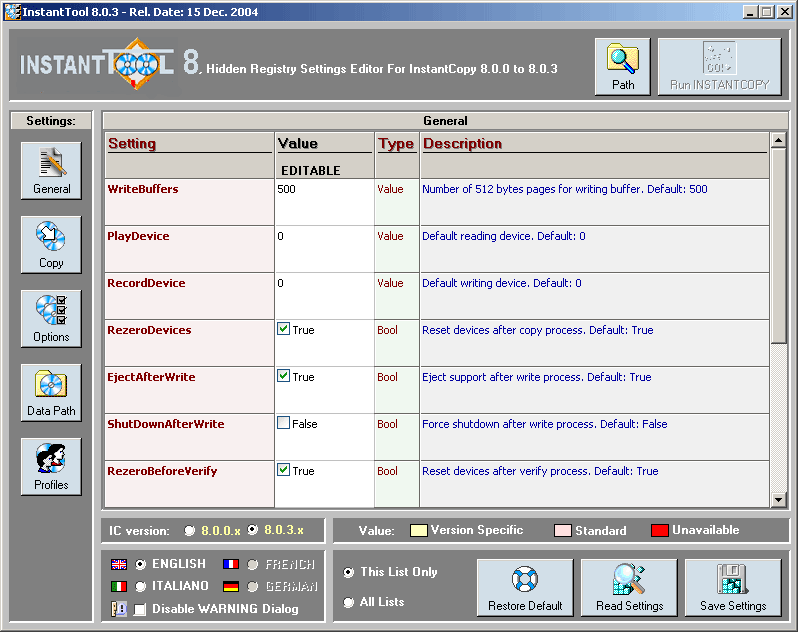The height and width of the screenshot is (632, 798).
Task: Choose the All Lists radio option
Action: point(348,602)
